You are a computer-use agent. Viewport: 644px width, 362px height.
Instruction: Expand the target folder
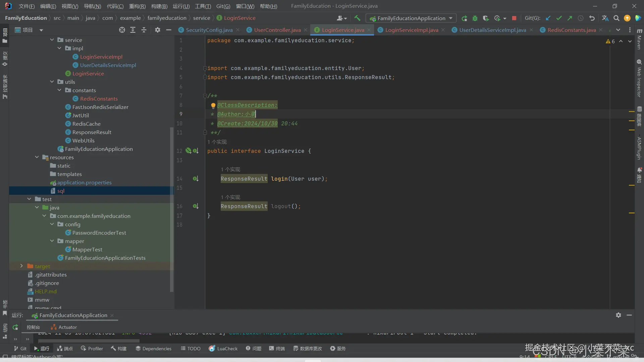pyautogui.click(x=21, y=266)
